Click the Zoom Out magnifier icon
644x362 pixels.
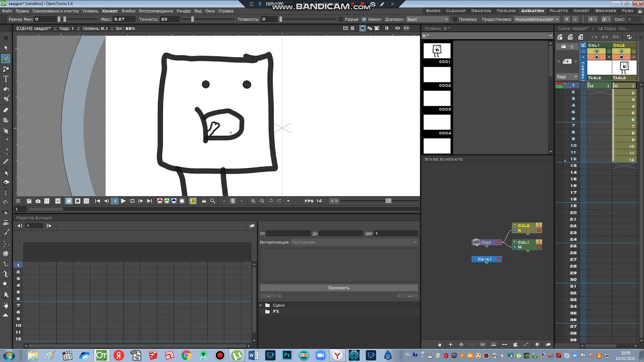pos(262,201)
